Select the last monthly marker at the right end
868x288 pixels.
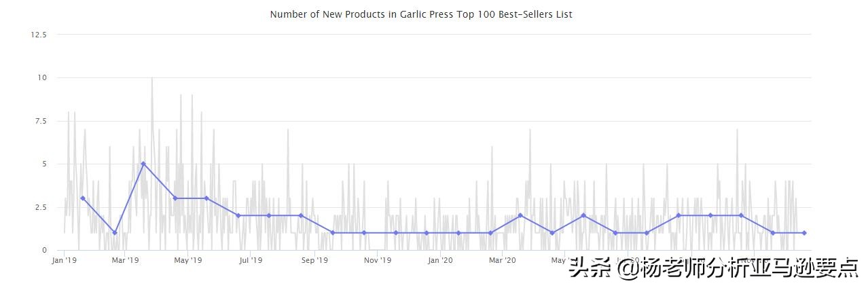tap(804, 233)
